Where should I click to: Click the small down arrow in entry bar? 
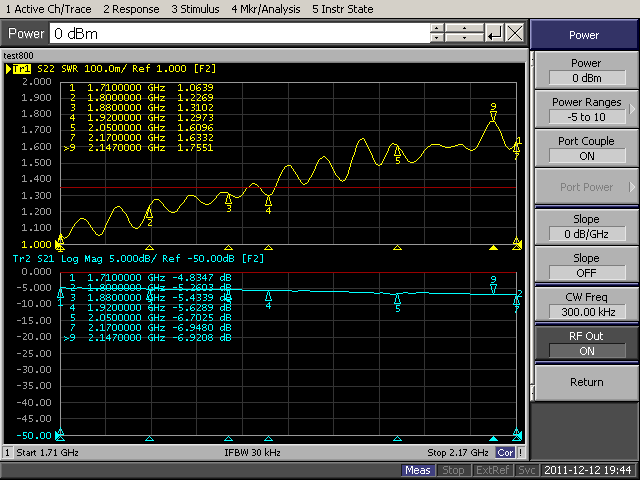[x=437, y=38]
